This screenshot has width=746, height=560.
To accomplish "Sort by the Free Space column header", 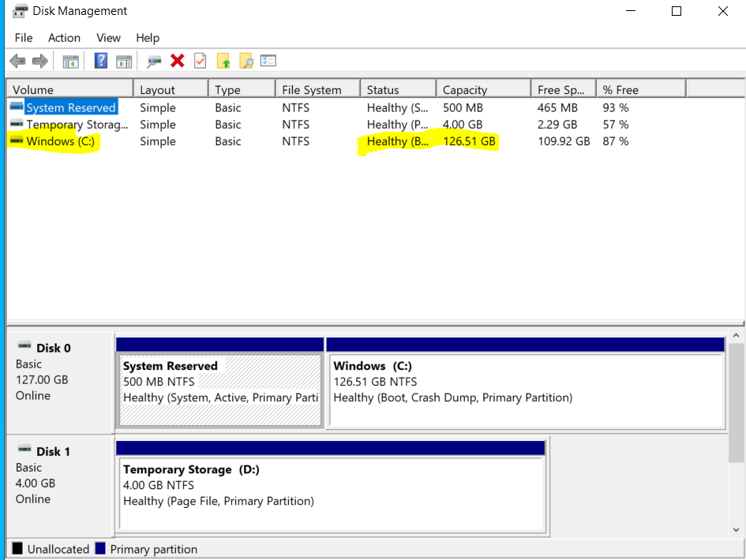I will 564,89.
